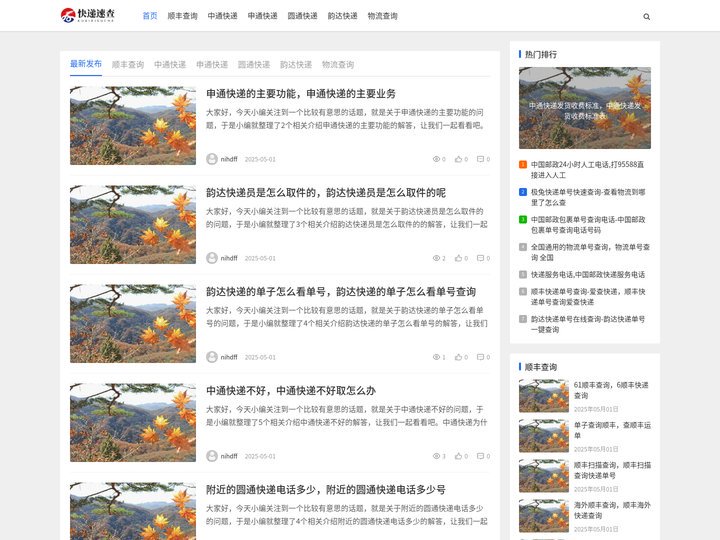Viewport: 720px width, 540px height.
Task: Open article 申通快递的主要功能，申通快递的主要业务
Action: (301, 94)
